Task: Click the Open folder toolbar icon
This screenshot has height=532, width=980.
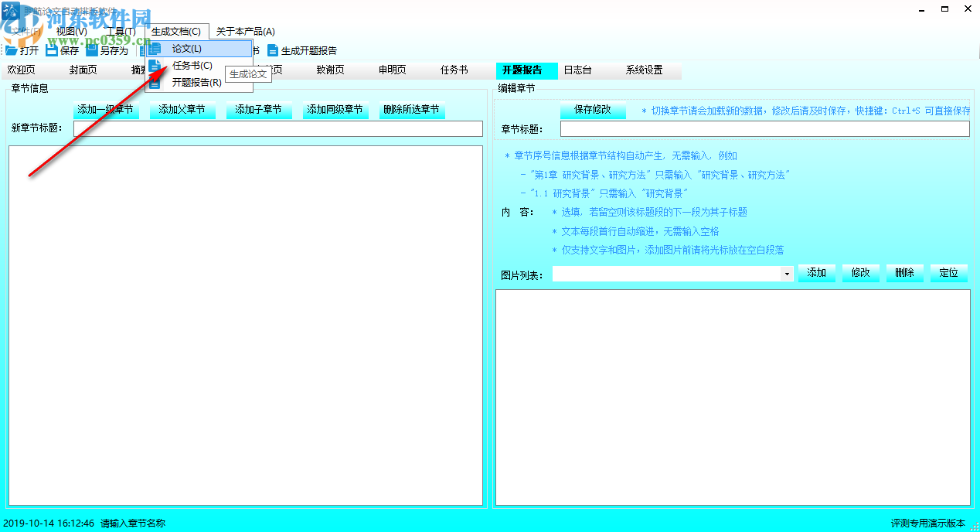Action: pyautogui.click(x=12, y=50)
